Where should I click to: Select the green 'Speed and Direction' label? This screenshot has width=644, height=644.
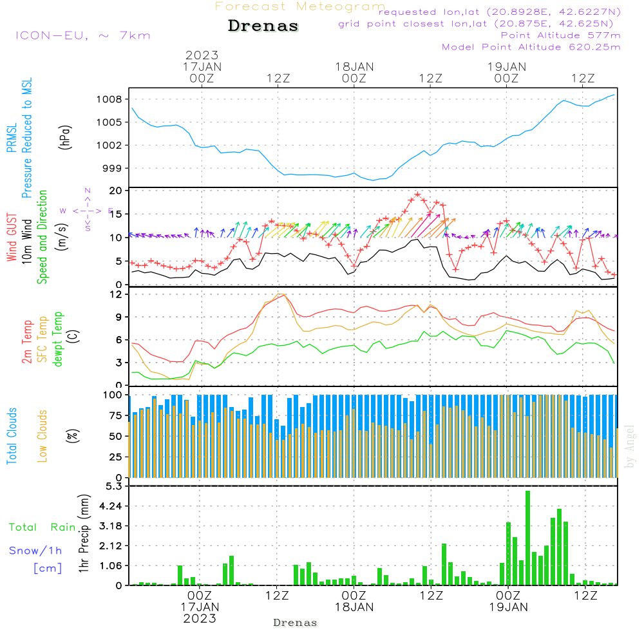(x=42, y=237)
